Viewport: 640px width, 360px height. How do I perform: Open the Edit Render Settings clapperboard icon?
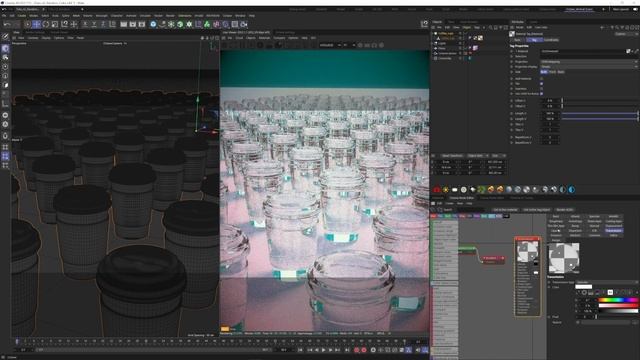click(x=142, y=24)
